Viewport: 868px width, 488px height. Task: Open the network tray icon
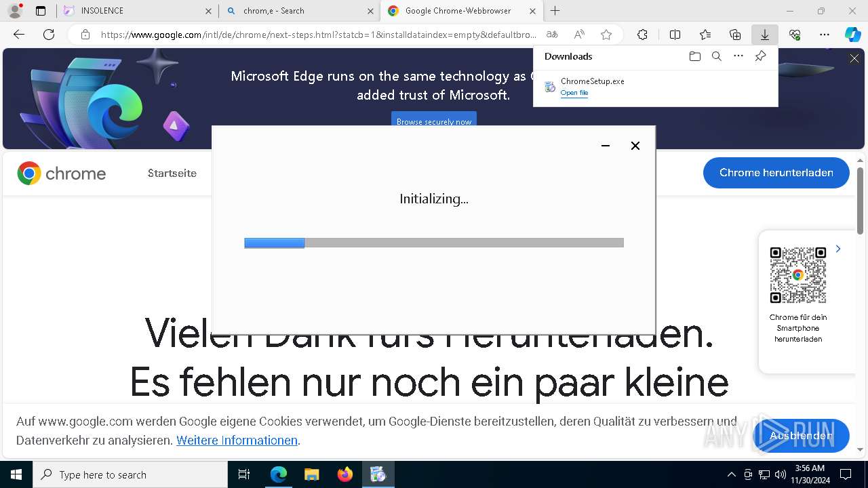click(764, 474)
